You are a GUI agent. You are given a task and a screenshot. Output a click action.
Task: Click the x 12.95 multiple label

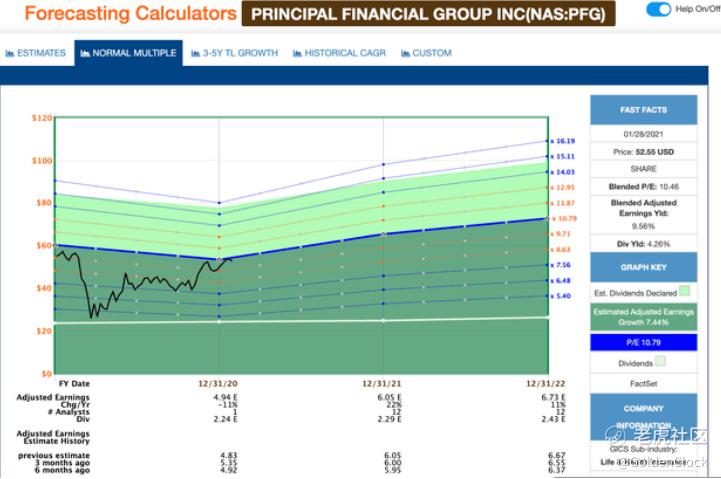pyautogui.click(x=562, y=187)
